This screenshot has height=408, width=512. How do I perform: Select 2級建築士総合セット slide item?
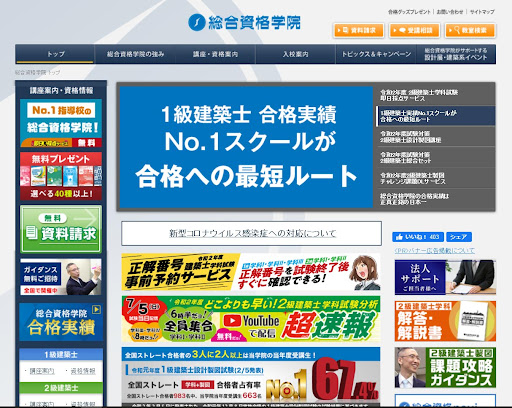point(436,157)
